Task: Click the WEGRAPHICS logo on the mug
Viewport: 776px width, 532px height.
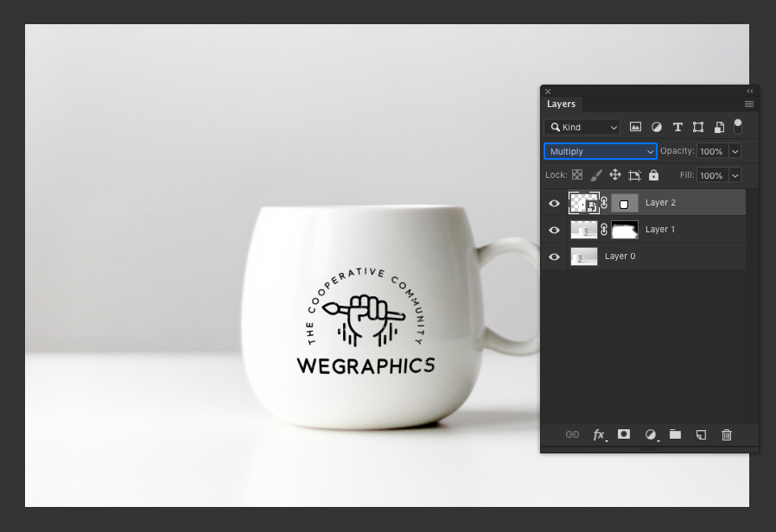Action: click(366, 321)
